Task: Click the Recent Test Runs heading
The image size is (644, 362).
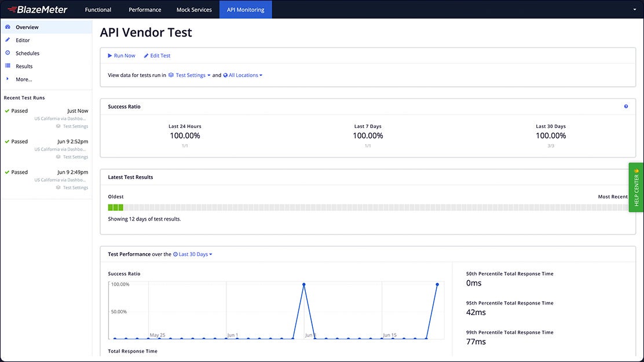Action: 24,98
